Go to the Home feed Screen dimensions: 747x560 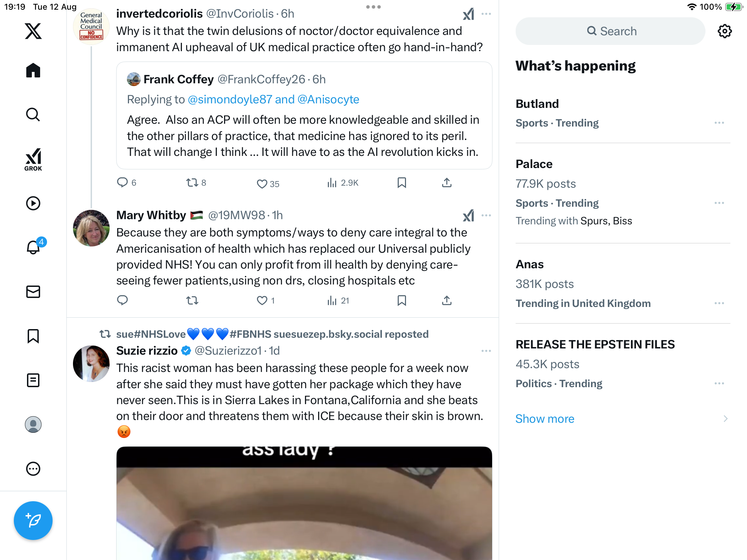coord(33,71)
